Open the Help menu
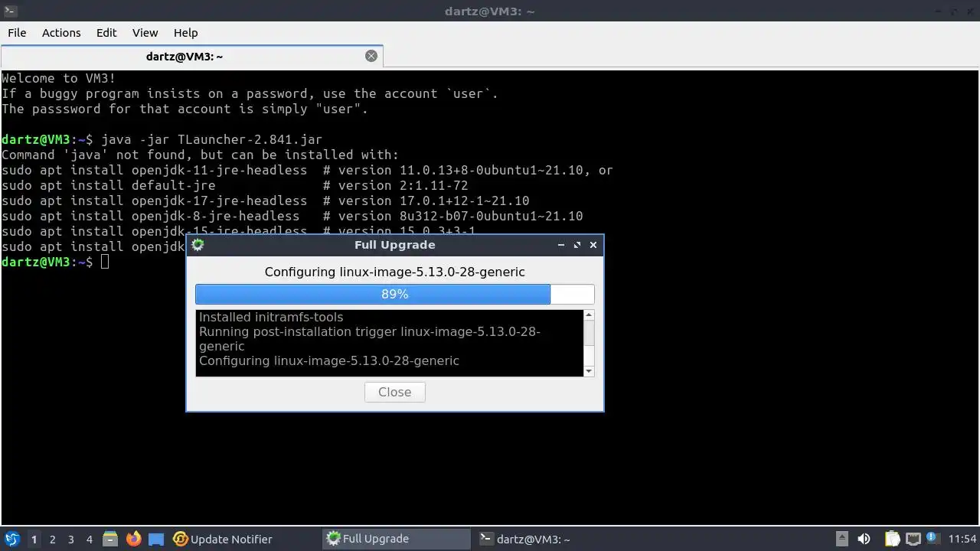This screenshot has height=551, width=980. coord(185,32)
